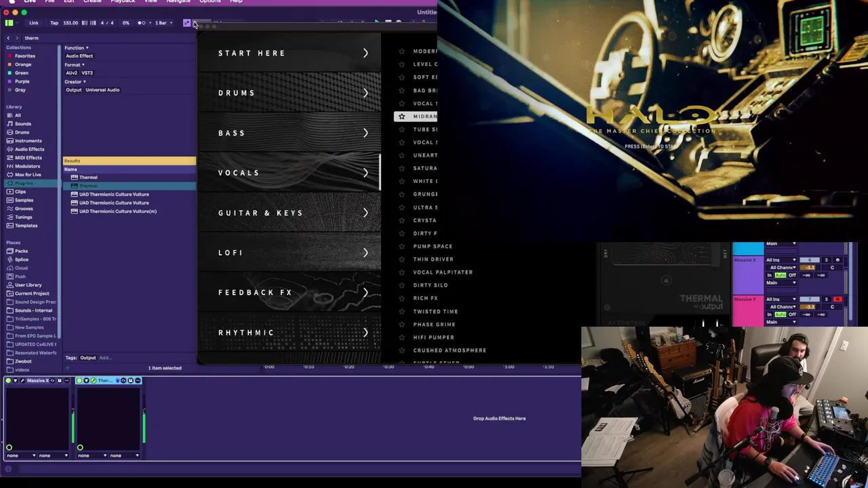This screenshot has width=868, height=488.
Task: Open the Sounds library category
Action: click(x=22, y=124)
